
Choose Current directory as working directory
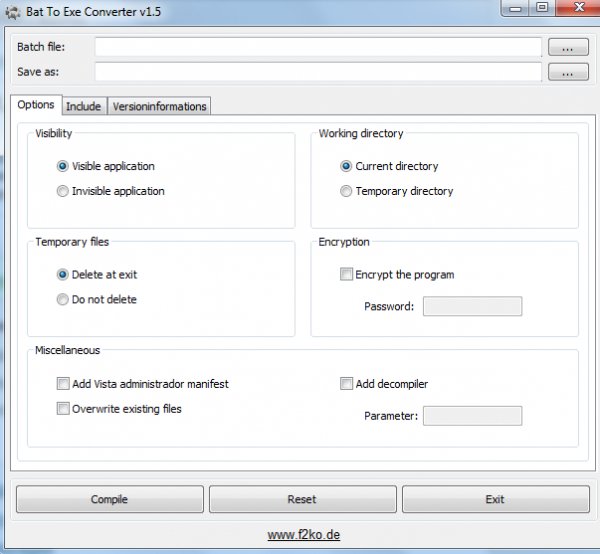[346, 166]
